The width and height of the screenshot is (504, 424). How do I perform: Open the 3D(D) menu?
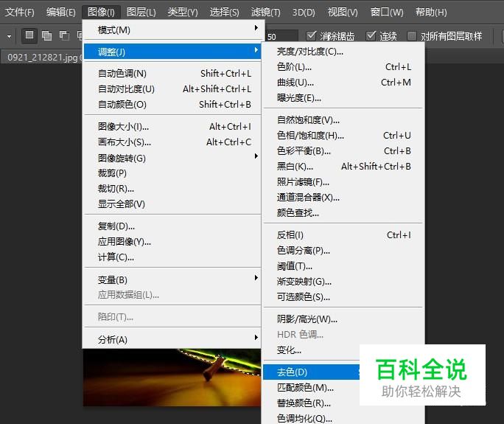304,13
